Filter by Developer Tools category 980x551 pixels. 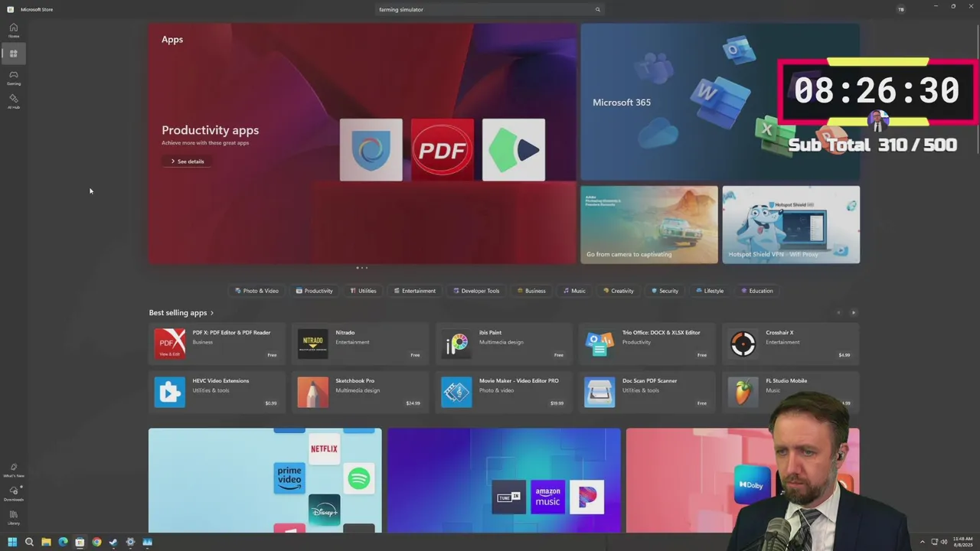(476, 291)
